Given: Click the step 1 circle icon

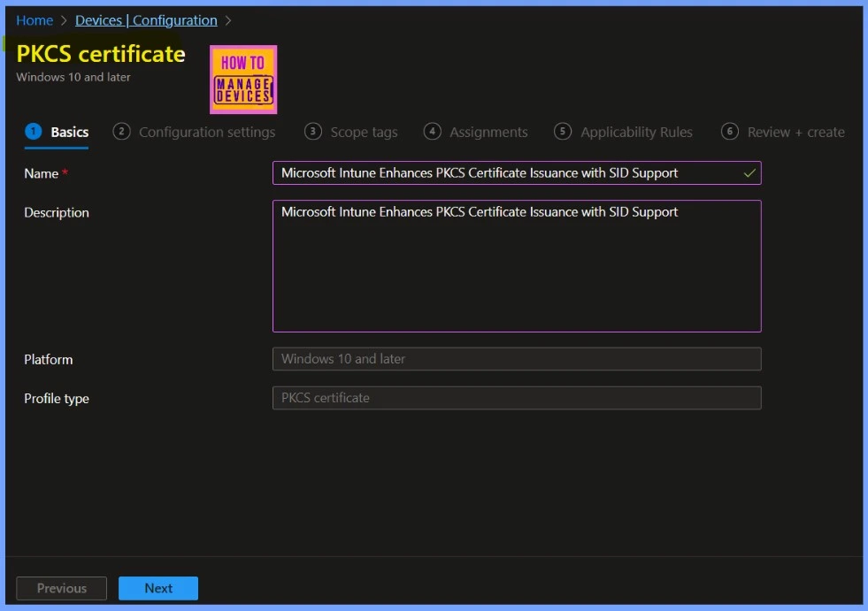Looking at the screenshot, I should coord(34,132).
